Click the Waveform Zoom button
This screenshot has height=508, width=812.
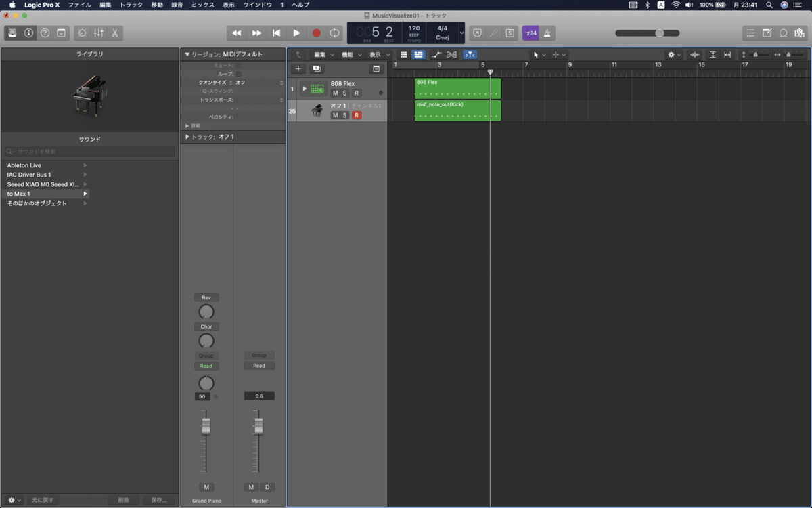(x=694, y=54)
